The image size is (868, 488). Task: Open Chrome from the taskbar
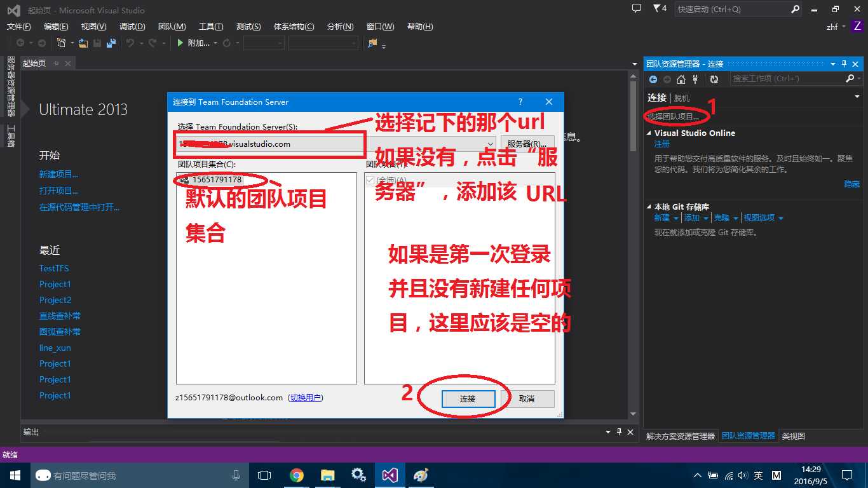pos(296,475)
